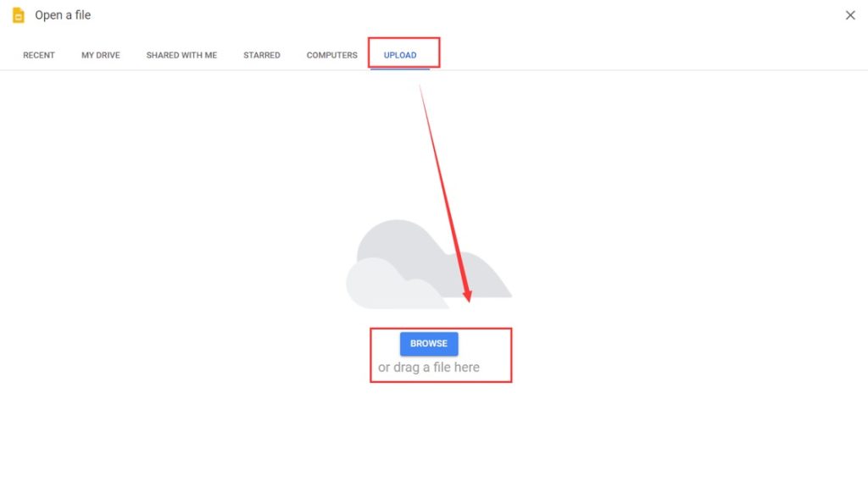The image size is (868, 498).
Task: Select the UPLOAD tab
Action: pyautogui.click(x=401, y=54)
